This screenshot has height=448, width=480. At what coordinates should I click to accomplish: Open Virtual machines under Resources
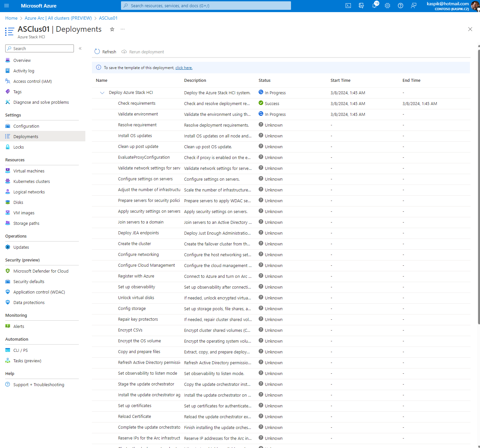(29, 171)
